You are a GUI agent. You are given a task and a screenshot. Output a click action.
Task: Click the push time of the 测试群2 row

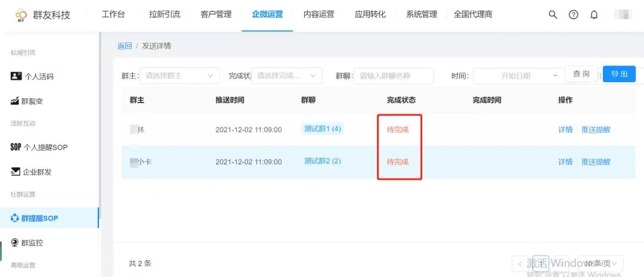[x=249, y=161]
